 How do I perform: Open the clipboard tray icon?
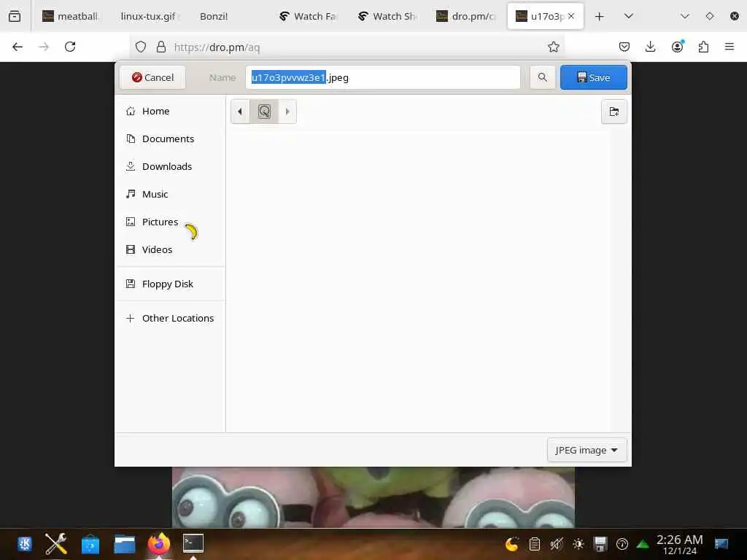coord(535,544)
